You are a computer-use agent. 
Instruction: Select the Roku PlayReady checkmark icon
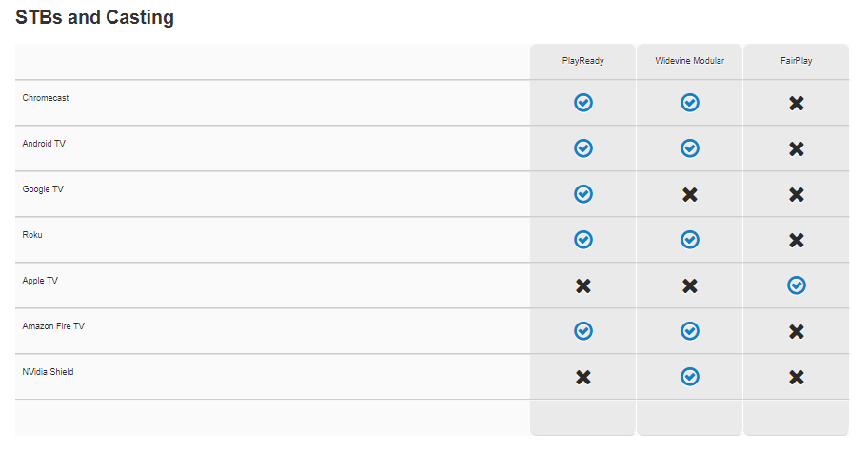point(582,240)
